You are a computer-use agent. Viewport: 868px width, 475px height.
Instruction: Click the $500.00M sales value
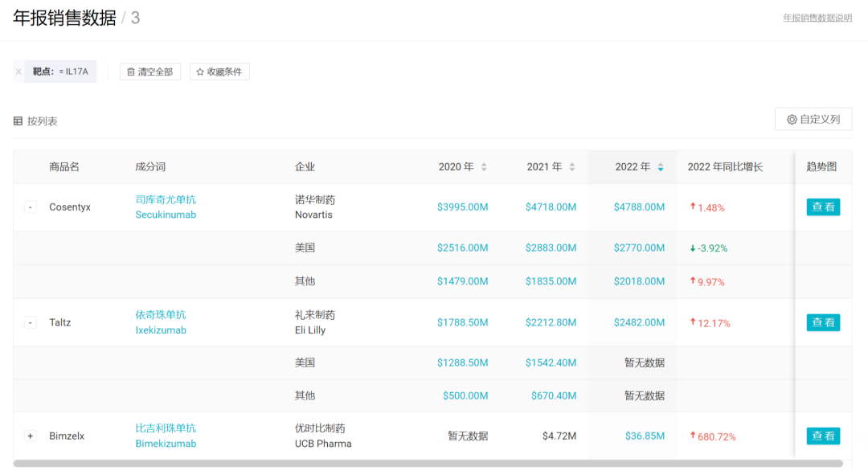pyautogui.click(x=465, y=395)
